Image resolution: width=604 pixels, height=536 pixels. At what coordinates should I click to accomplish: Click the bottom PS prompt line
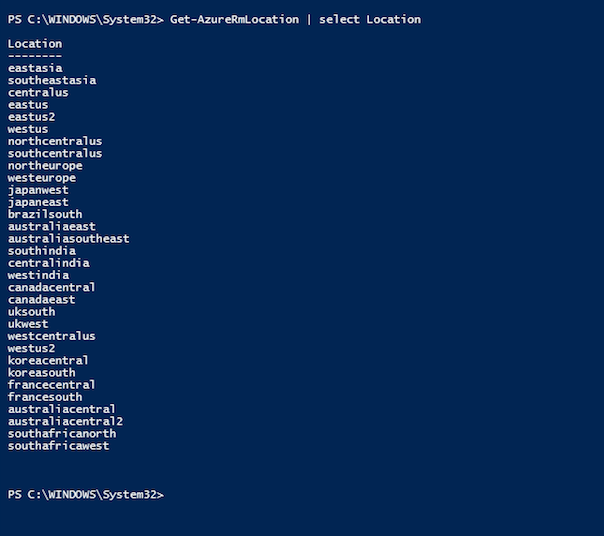point(86,495)
